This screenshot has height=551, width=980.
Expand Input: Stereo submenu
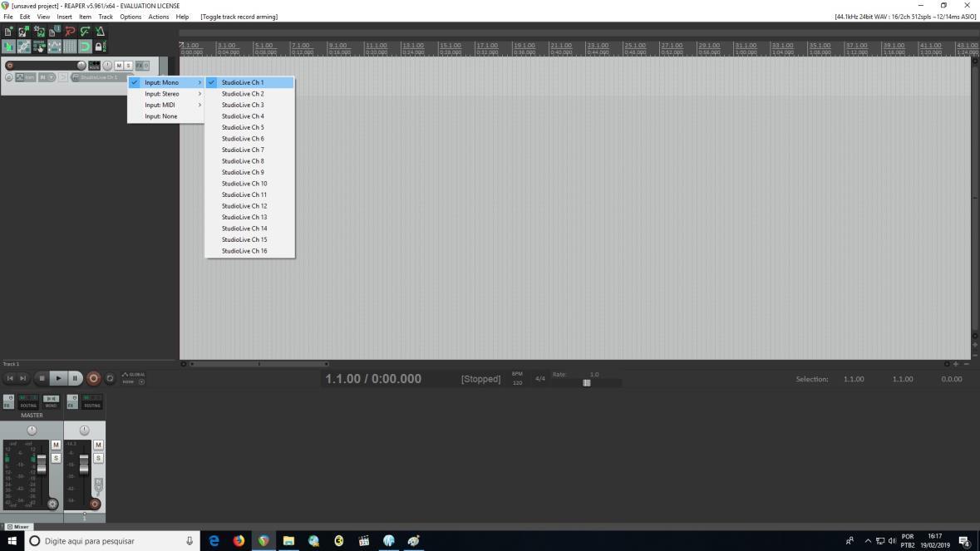click(x=165, y=94)
